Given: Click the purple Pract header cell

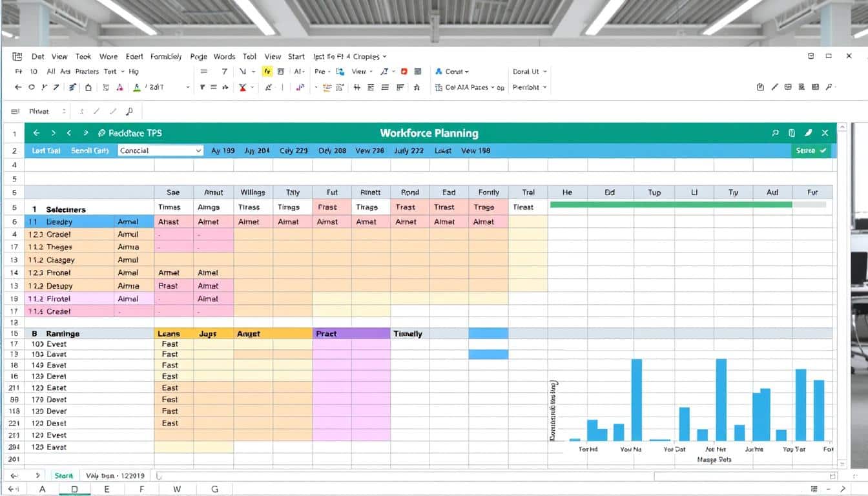Looking at the screenshot, I should [351, 334].
